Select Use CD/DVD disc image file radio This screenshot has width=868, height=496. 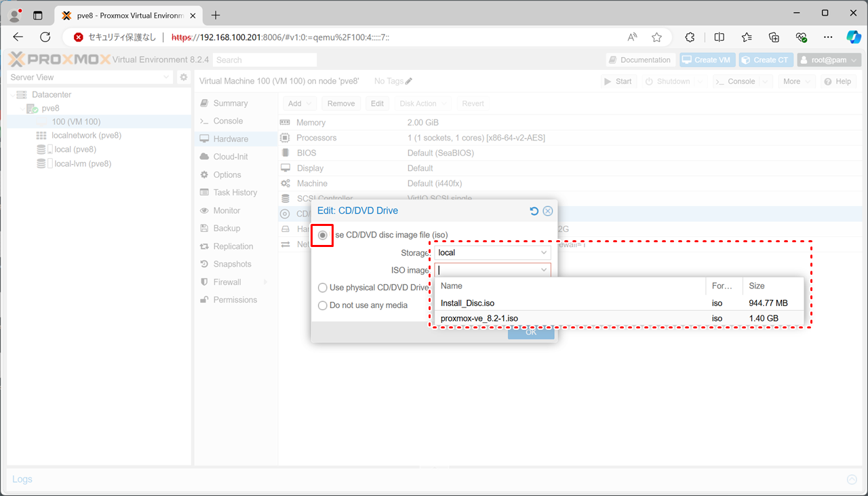pyautogui.click(x=323, y=235)
